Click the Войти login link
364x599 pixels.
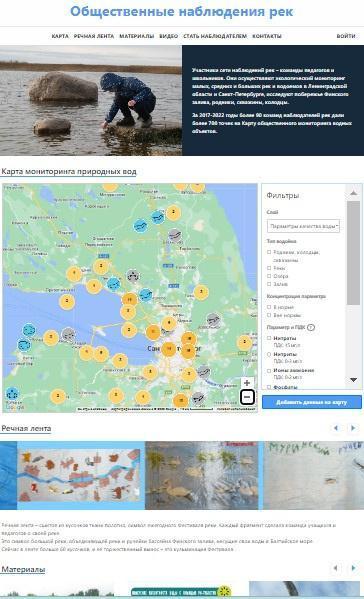(x=346, y=36)
